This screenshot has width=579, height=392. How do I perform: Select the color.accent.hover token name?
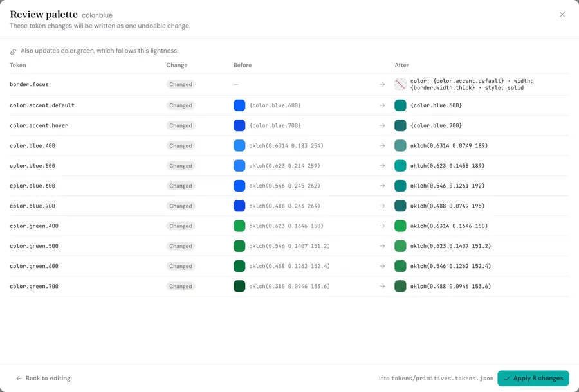coord(39,125)
